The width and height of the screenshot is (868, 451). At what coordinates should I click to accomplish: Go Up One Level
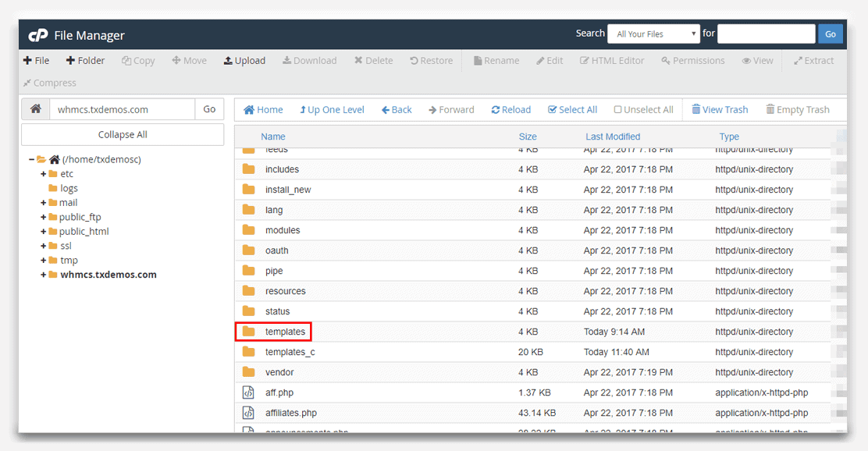pos(330,110)
